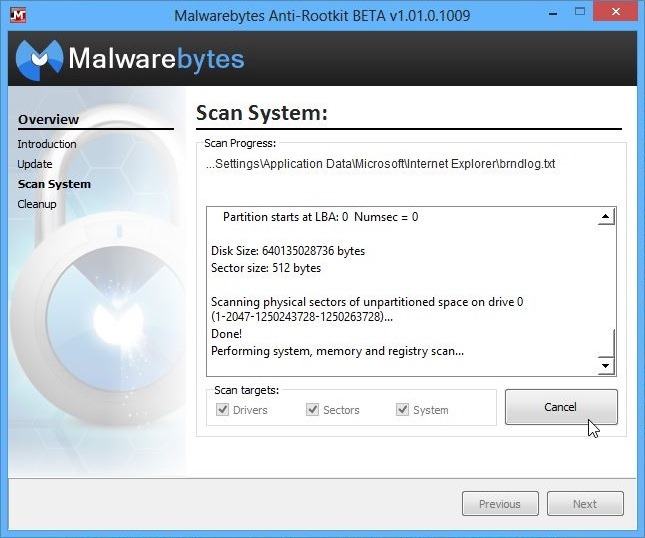
Task: Select the Scan System step
Action: click(54, 184)
